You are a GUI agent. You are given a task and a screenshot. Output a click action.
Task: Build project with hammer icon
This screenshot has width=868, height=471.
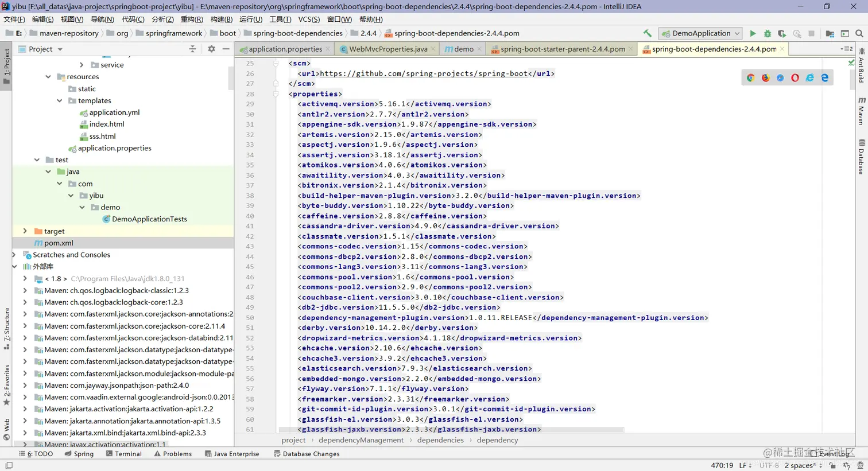648,33
